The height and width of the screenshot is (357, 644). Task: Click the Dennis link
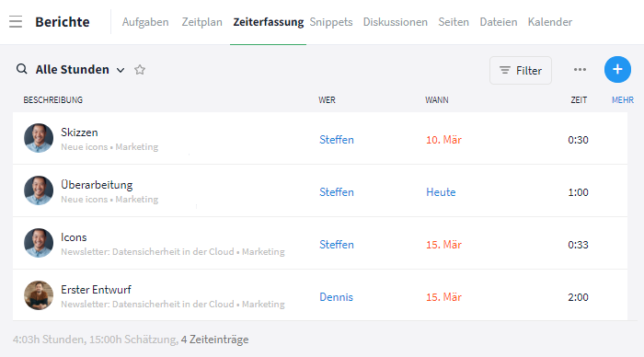tap(336, 297)
